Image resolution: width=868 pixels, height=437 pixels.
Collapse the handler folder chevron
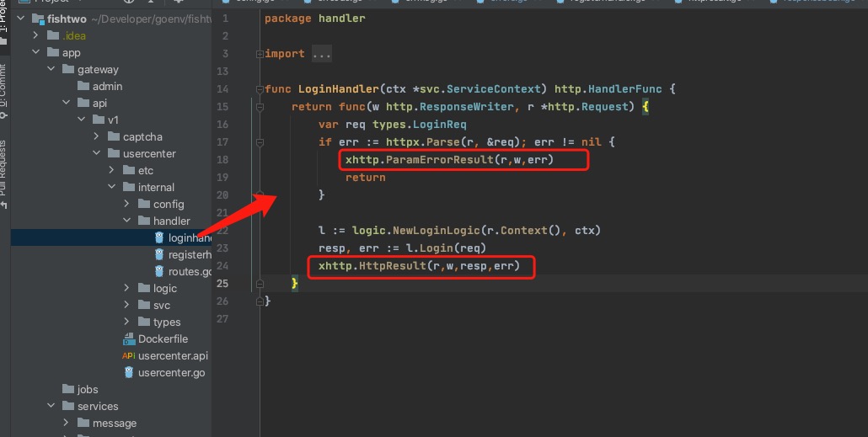[x=126, y=220]
